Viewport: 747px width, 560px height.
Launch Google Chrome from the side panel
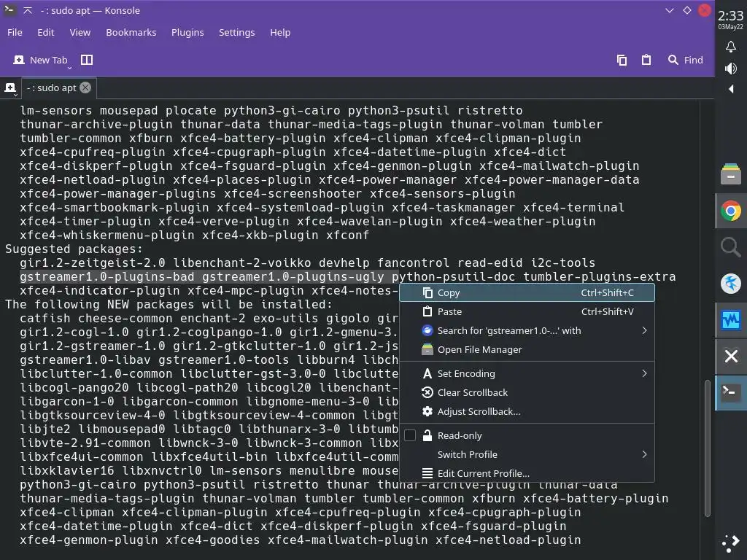click(731, 211)
